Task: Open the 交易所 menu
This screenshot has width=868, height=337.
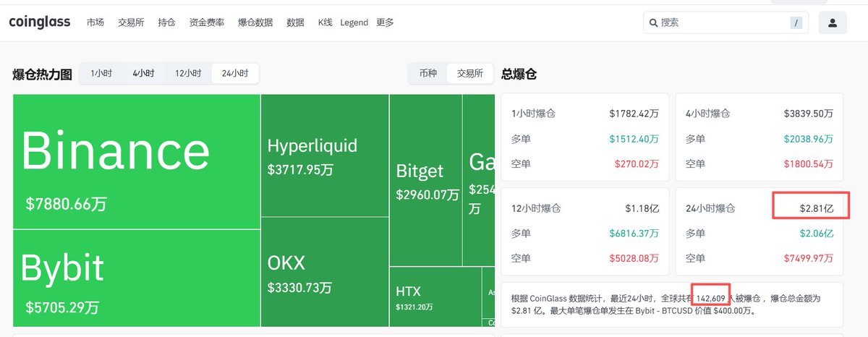Action: [132, 23]
